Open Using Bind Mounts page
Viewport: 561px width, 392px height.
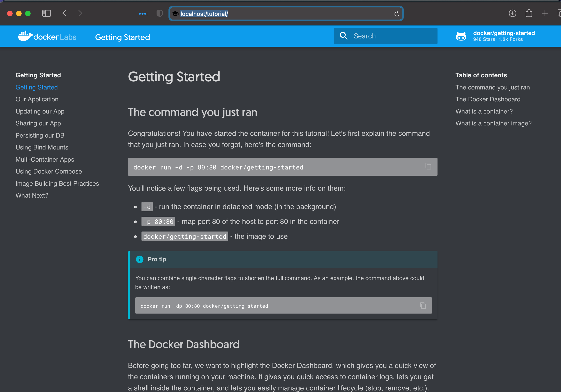(x=42, y=147)
